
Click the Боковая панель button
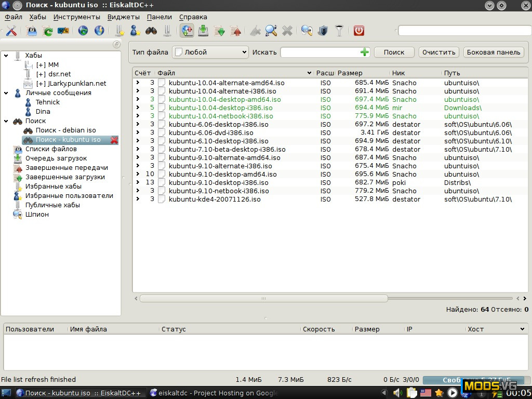(493, 52)
